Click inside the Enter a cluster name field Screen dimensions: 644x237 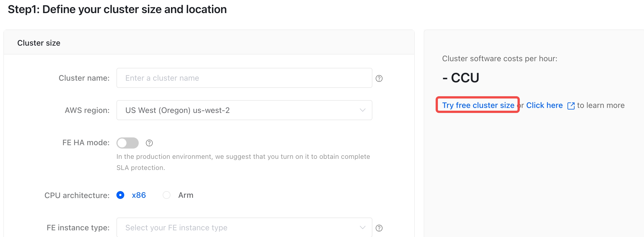click(x=244, y=78)
